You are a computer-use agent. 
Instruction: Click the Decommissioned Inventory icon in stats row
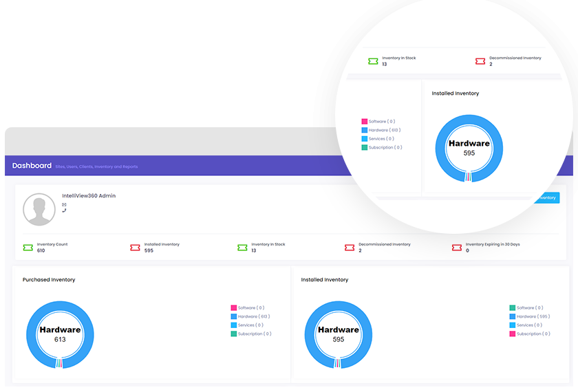coord(350,248)
